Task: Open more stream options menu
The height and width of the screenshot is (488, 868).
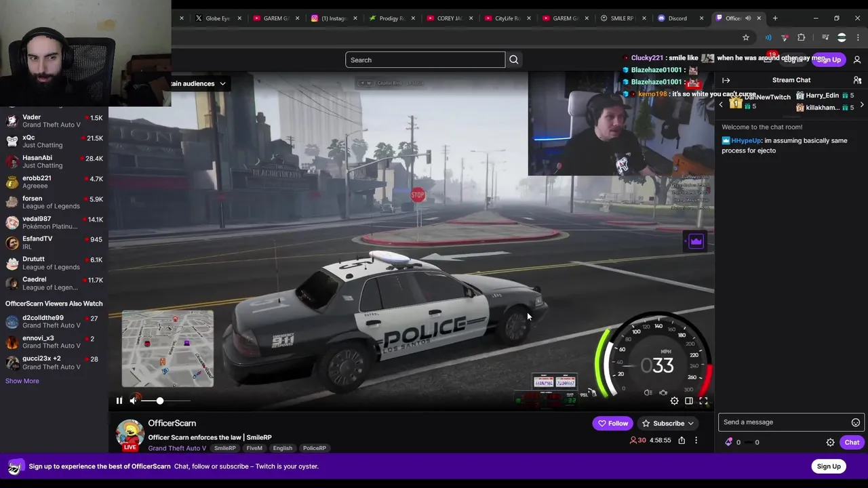Action: coord(696,441)
